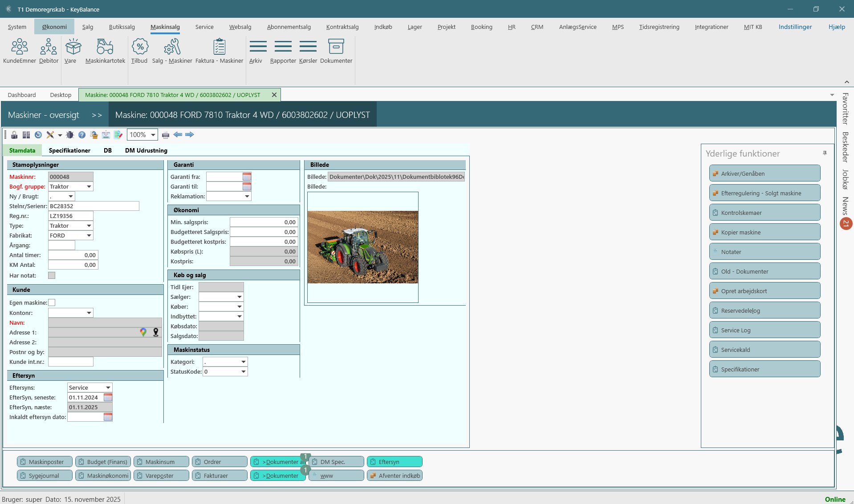Click the padlock icon in the form toolbar
This screenshot has height=504, width=854.
(x=14, y=135)
